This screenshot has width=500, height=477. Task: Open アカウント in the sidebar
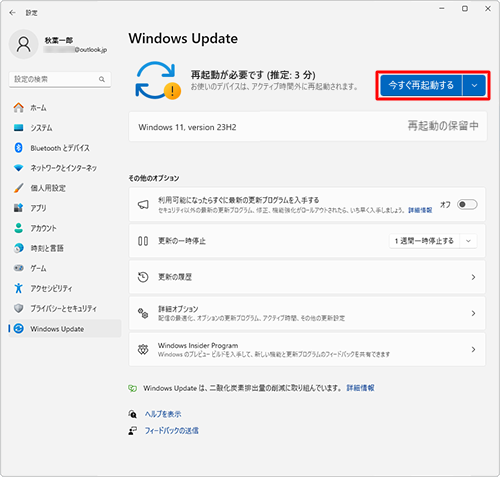[65, 228]
